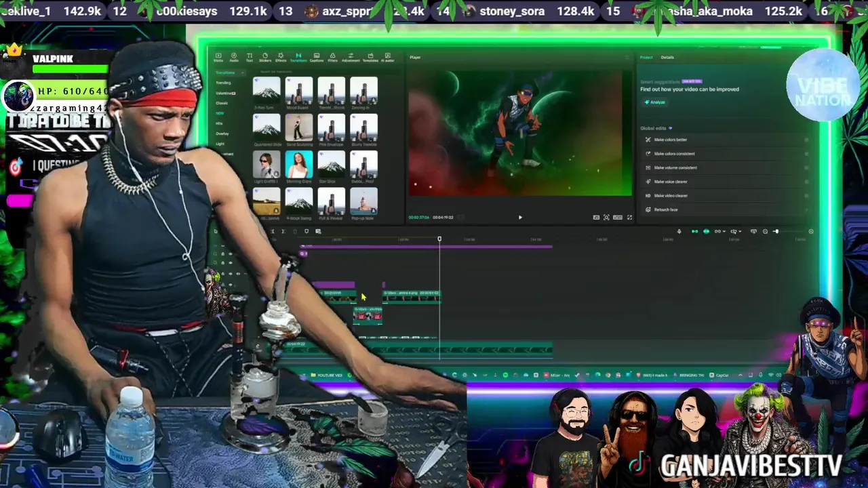
Task: Switch to the Project tab
Action: [x=646, y=57]
